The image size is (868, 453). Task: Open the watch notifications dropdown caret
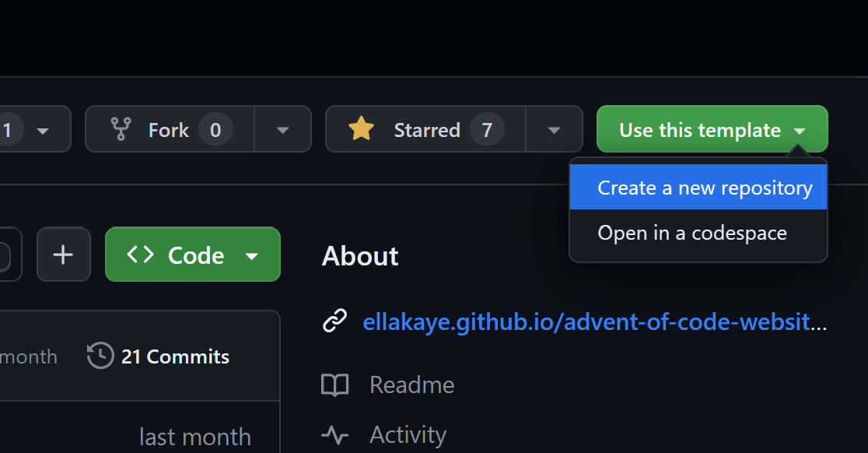pos(43,130)
